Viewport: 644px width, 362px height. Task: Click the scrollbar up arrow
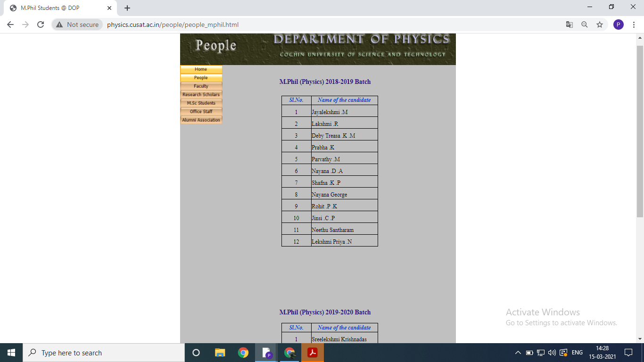point(640,37)
